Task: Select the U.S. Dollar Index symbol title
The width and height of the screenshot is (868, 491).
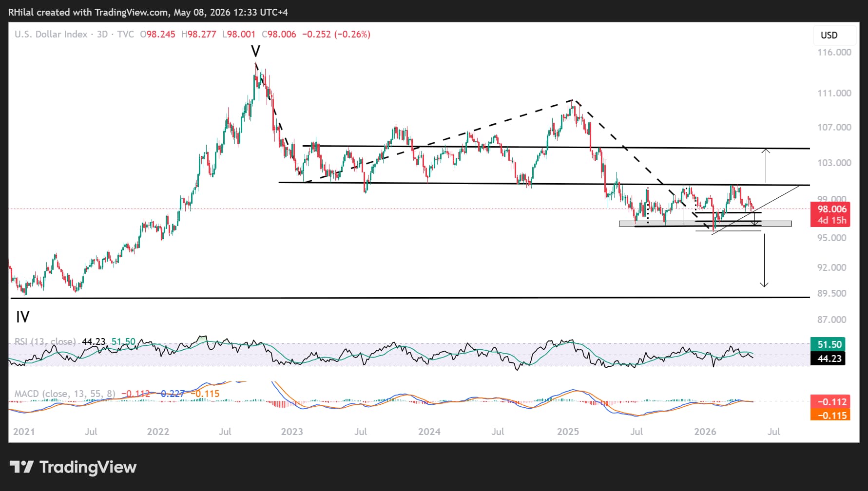Action: pyautogui.click(x=51, y=34)
